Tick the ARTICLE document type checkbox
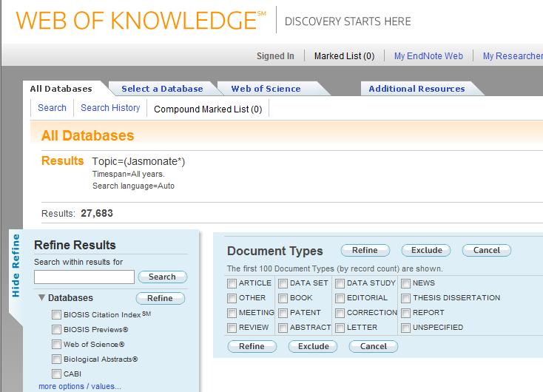This screenshot has width=543, height=392. pyautogui.click(x=232, y=283)
